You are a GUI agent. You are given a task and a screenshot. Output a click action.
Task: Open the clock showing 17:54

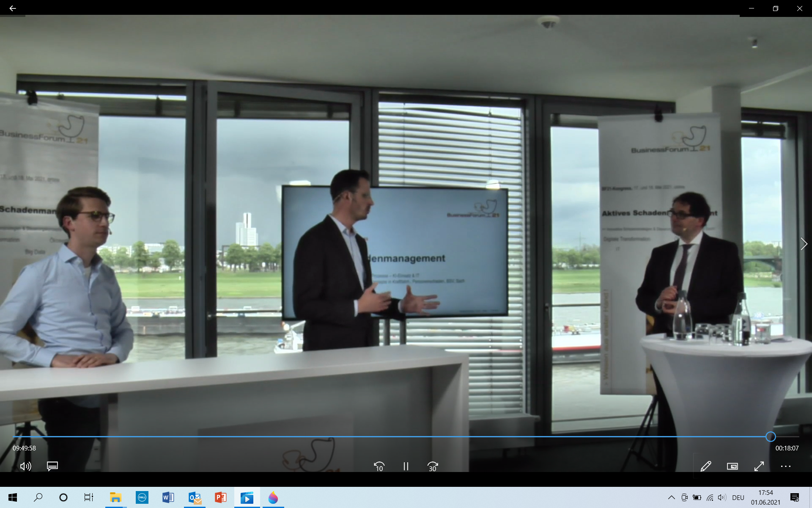click(765, 497)
